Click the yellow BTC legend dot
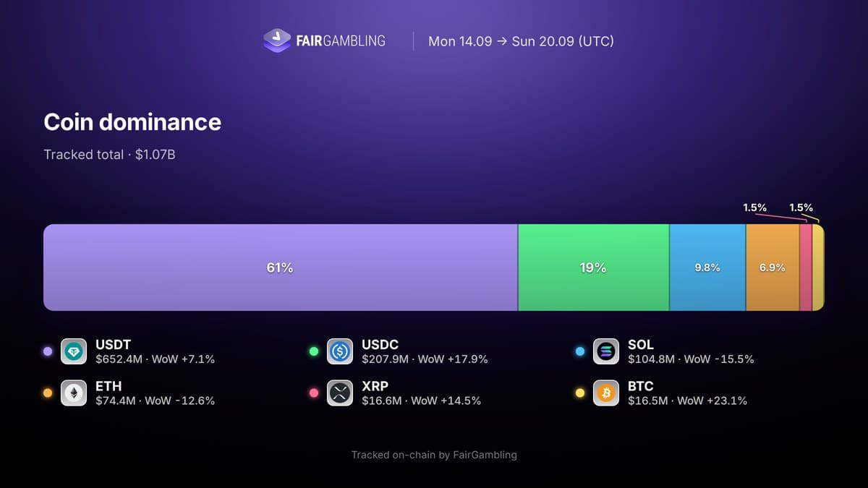The width and height of the screenshot is (868, 488). pyautogui.click(x=580, y=393)
